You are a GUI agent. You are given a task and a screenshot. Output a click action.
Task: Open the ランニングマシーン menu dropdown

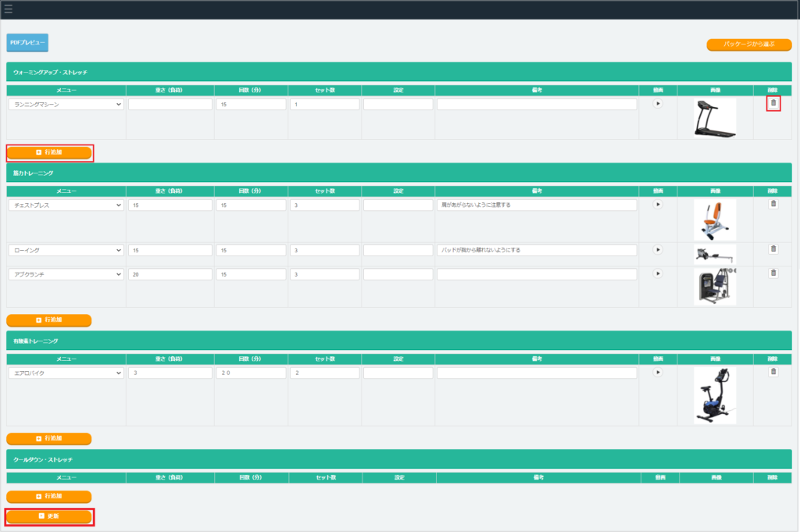pos(66,104)
